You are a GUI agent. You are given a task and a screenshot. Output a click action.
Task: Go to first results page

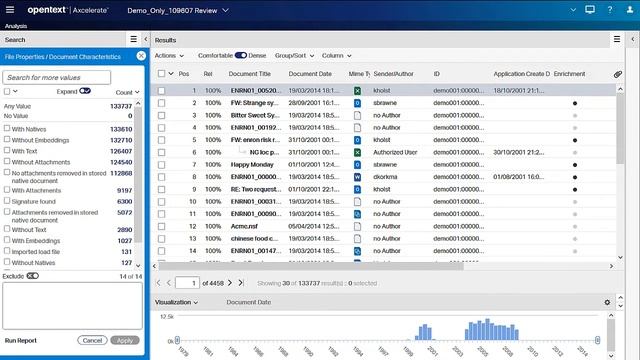(x=158, y=282)
